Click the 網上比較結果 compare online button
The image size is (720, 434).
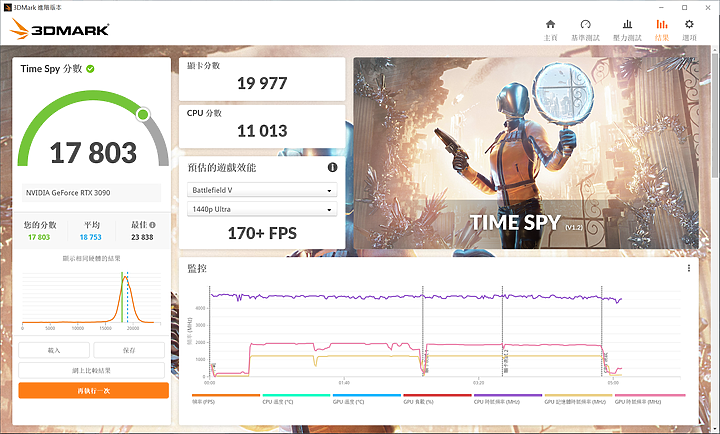tap(91, 370)
